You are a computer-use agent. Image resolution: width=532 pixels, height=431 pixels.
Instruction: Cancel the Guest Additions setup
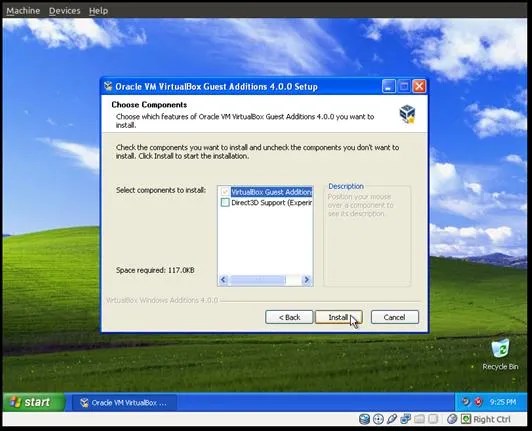coord(395,317)
